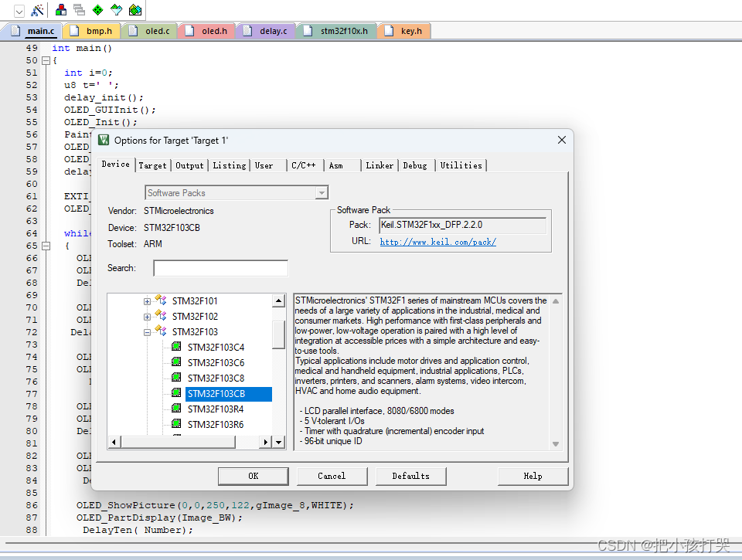Screen dimensions: 742x560
Task: Click the STM32F102 family icon
Action: 161,315
